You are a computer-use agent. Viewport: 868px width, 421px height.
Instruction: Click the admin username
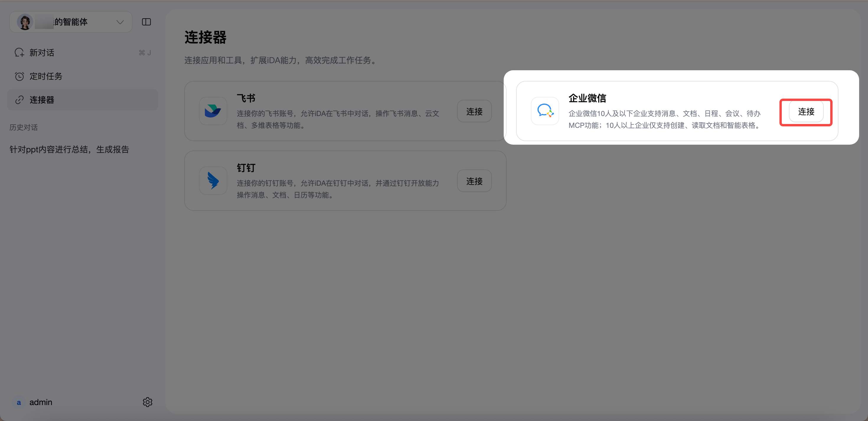point(41,402)
